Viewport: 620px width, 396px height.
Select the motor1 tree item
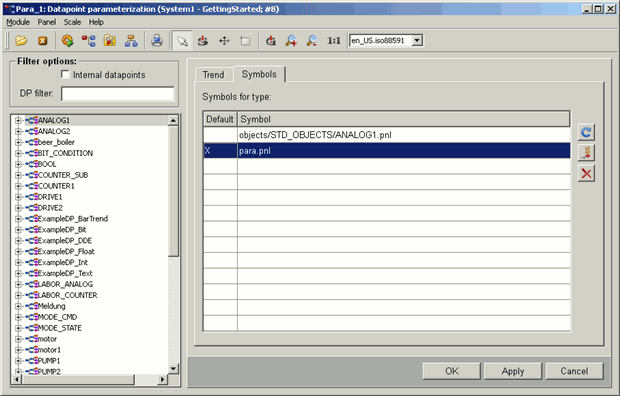49,350
